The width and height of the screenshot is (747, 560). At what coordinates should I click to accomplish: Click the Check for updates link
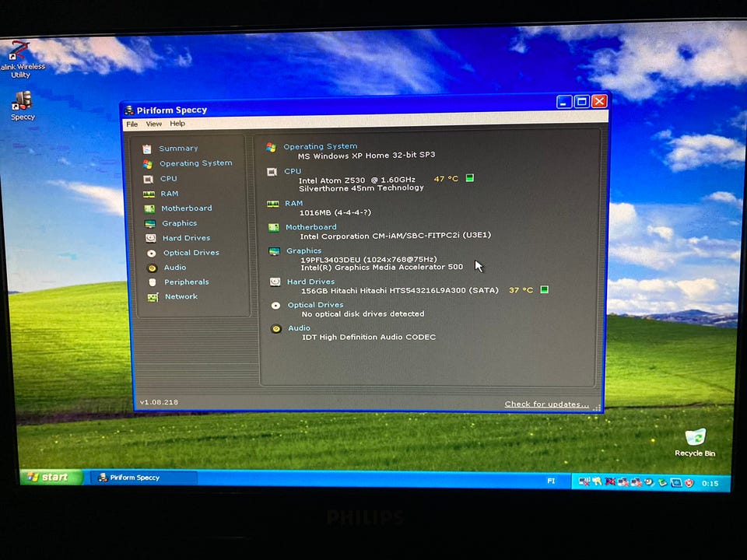(x=547, y=404)
